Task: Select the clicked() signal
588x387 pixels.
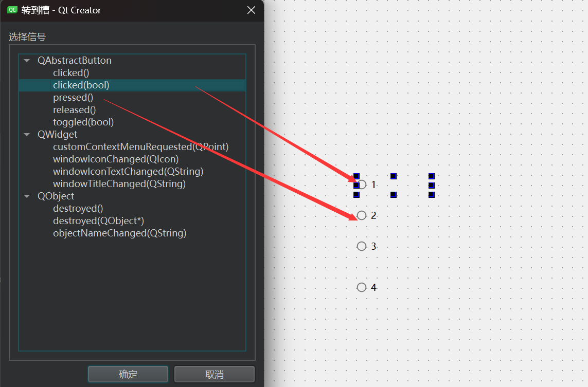Action: [71, 72]
